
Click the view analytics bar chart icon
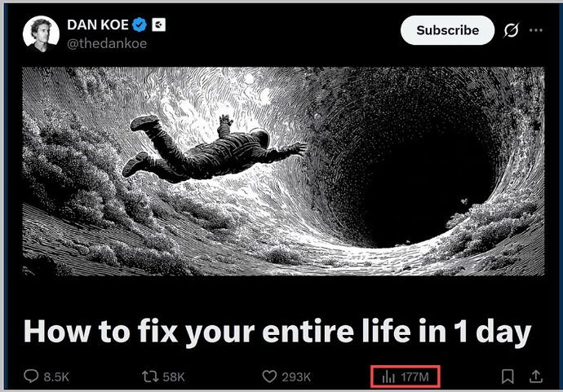[x=388, y=377]
